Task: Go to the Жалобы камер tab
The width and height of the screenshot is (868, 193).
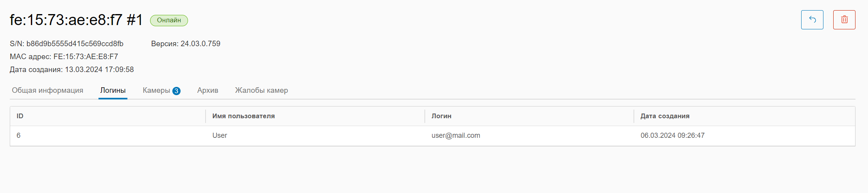Action: 261,90
